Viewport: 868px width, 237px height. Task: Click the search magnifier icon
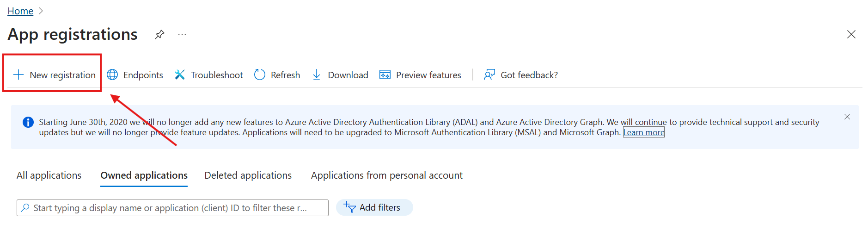click(25, 208)
